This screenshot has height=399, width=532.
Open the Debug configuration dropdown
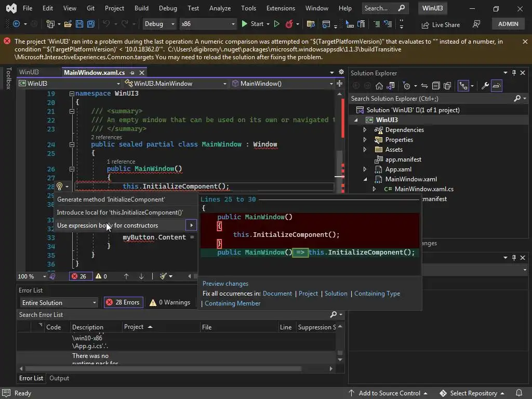[159, 24]
